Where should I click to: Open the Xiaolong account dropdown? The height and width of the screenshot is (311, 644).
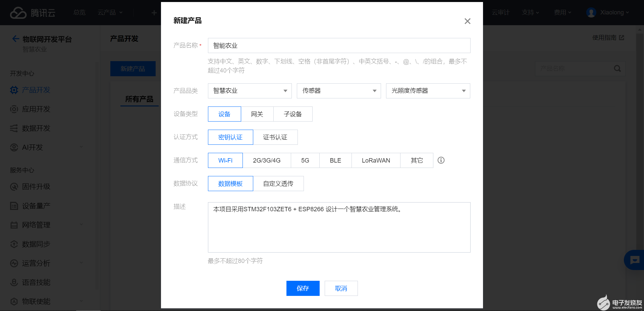click(x=614, y=12)
